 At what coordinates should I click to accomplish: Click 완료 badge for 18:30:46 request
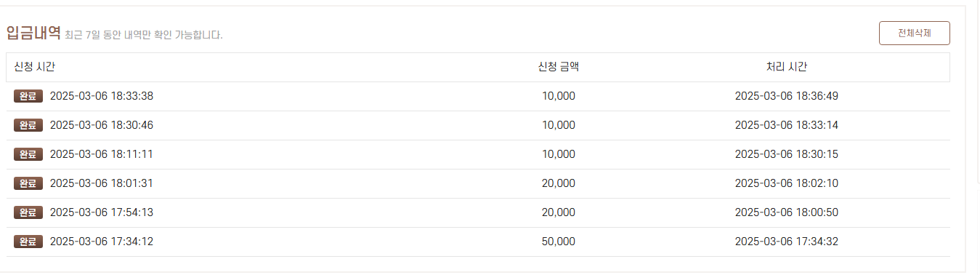coord(28,125)
